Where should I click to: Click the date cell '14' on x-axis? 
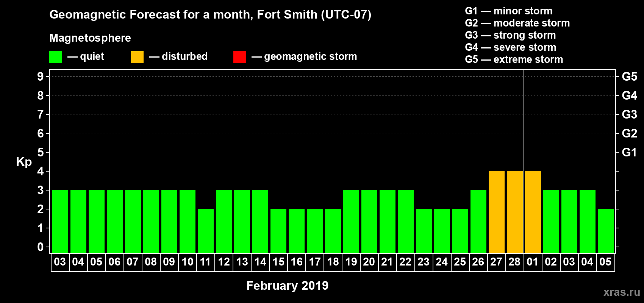pyautogui.click(x=260, y=262)
